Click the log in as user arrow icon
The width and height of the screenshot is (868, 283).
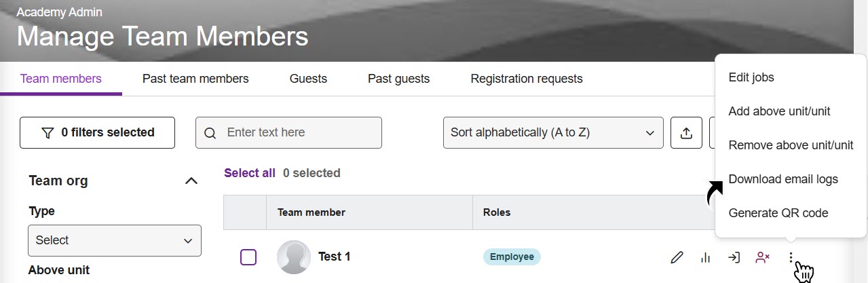tap(734, 257)
